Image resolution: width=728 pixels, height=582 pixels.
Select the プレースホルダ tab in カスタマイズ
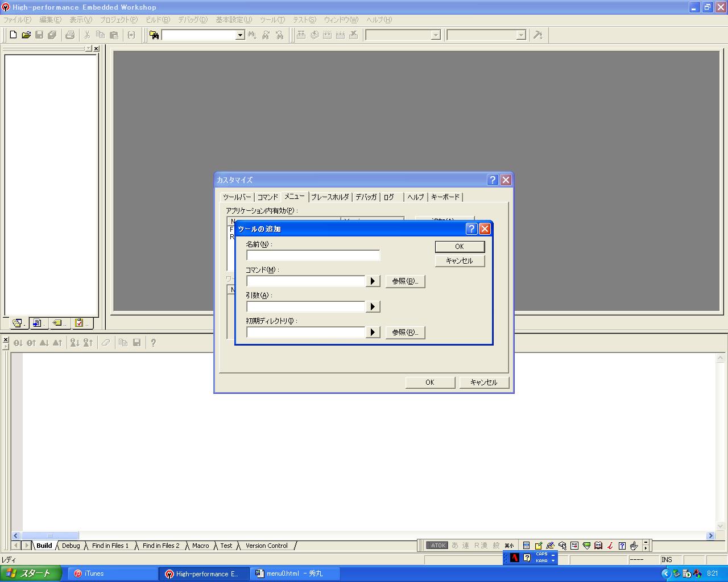(x=330, y=197)
